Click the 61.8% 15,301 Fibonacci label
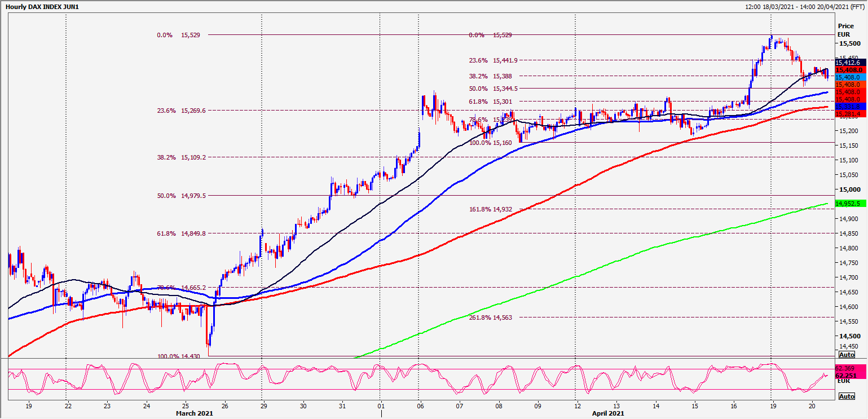Image resolution: width=868 pixels, height=419 pixels. (490, 102)
